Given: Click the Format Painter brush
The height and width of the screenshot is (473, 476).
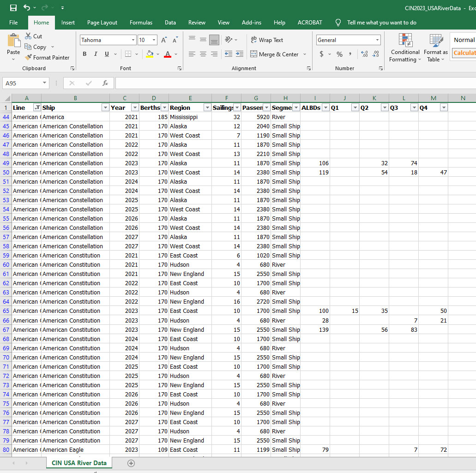Looking at the screenshot, I should (x=28, y=57).
